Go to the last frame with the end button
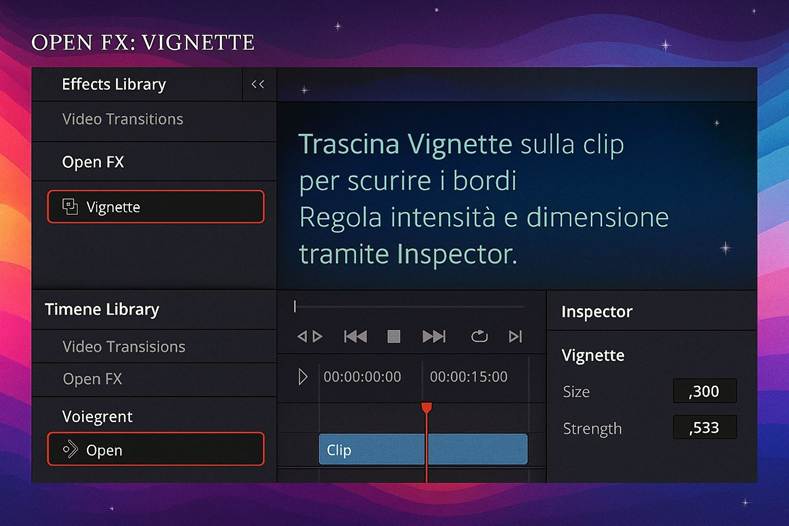The image size is (789, 526). point(515,336)
